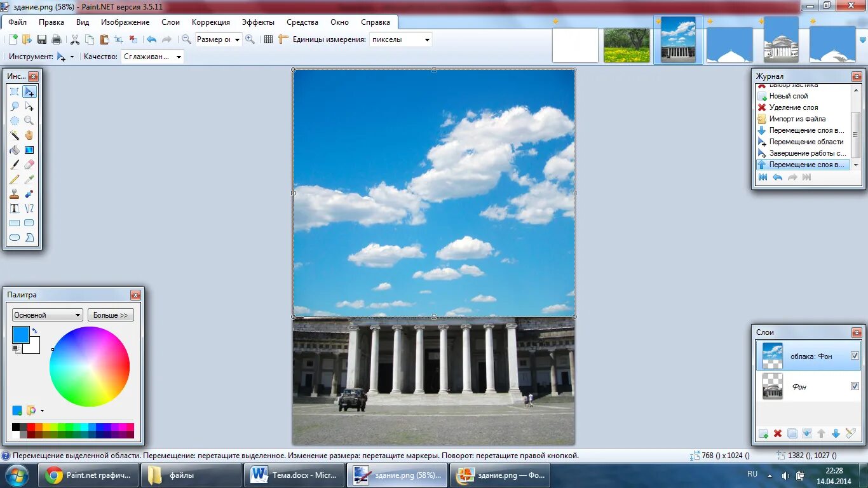The height and width of the screenshot is (488, 868).
Task: Click the Open file toolbar icon
Action: pos(27,39)
